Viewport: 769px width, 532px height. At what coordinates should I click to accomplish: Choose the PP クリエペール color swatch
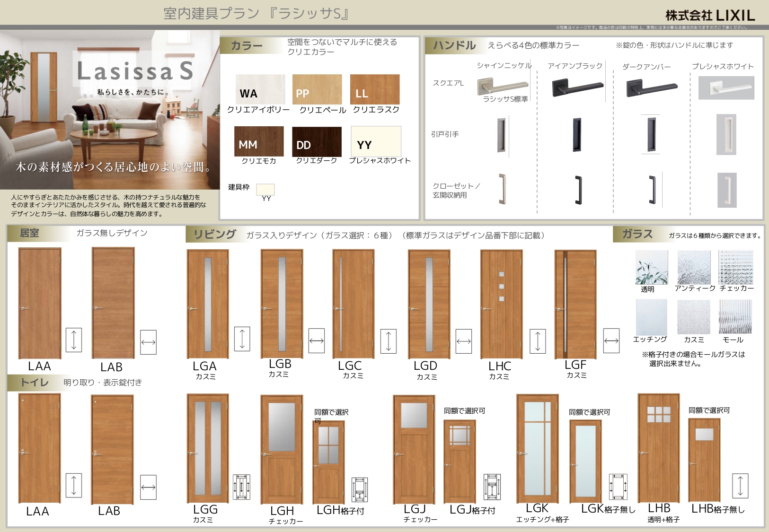(317, 89)
